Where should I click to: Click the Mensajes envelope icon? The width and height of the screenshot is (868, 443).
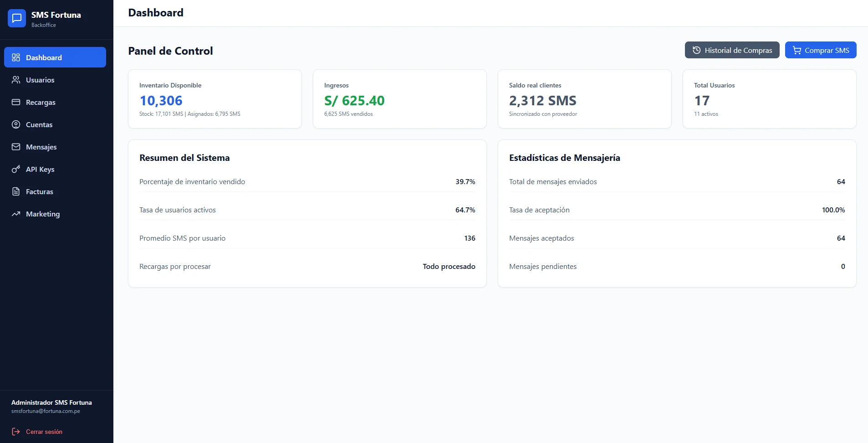16,147
